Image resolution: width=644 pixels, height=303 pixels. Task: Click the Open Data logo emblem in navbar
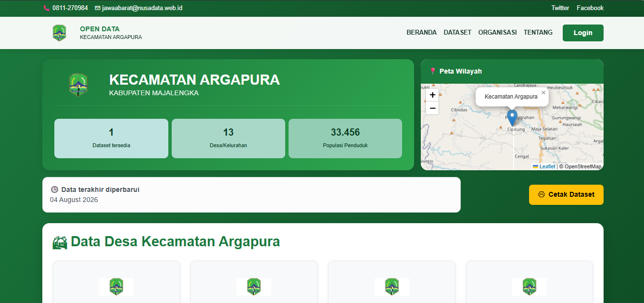point(59,33)
